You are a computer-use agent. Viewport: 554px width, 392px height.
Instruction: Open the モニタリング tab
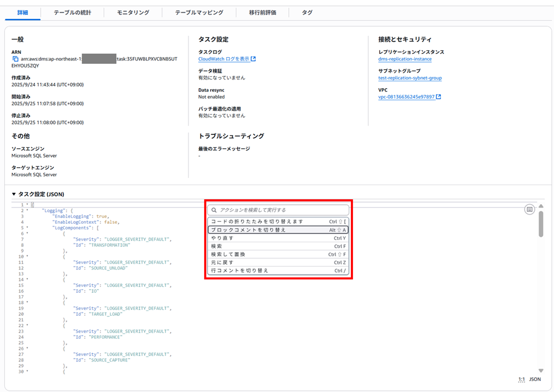coord(133,13)
